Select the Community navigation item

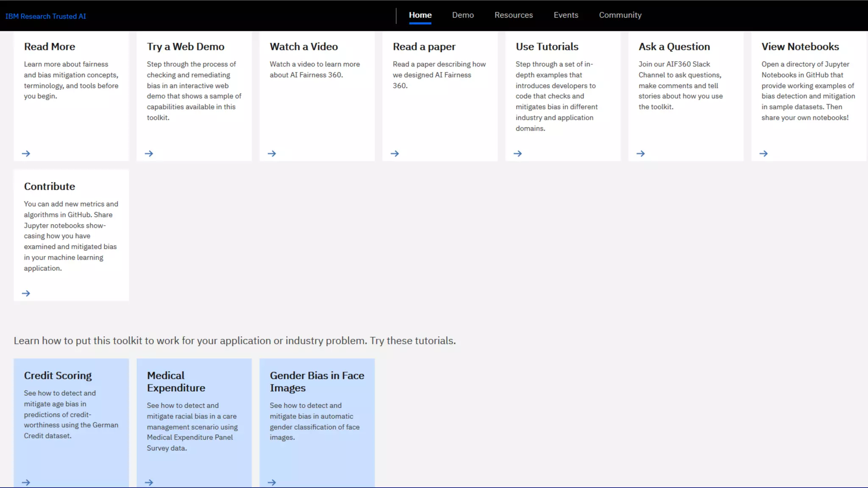click(x=620, y=15)
